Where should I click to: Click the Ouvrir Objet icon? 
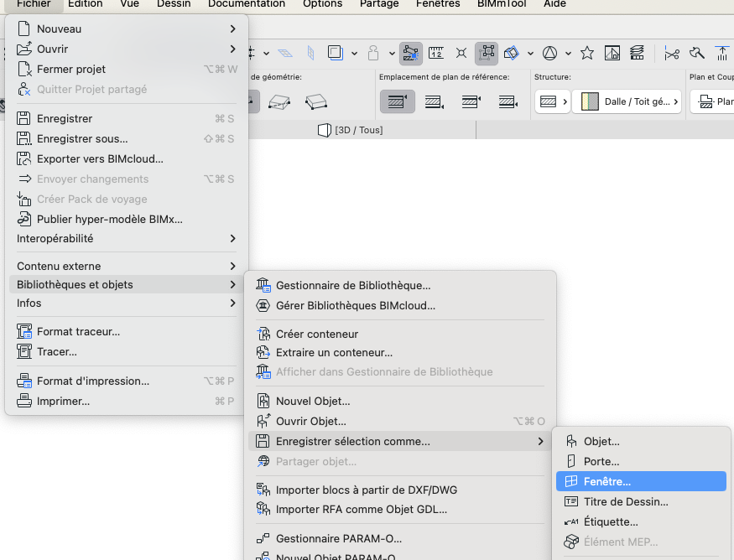(263, 421)
